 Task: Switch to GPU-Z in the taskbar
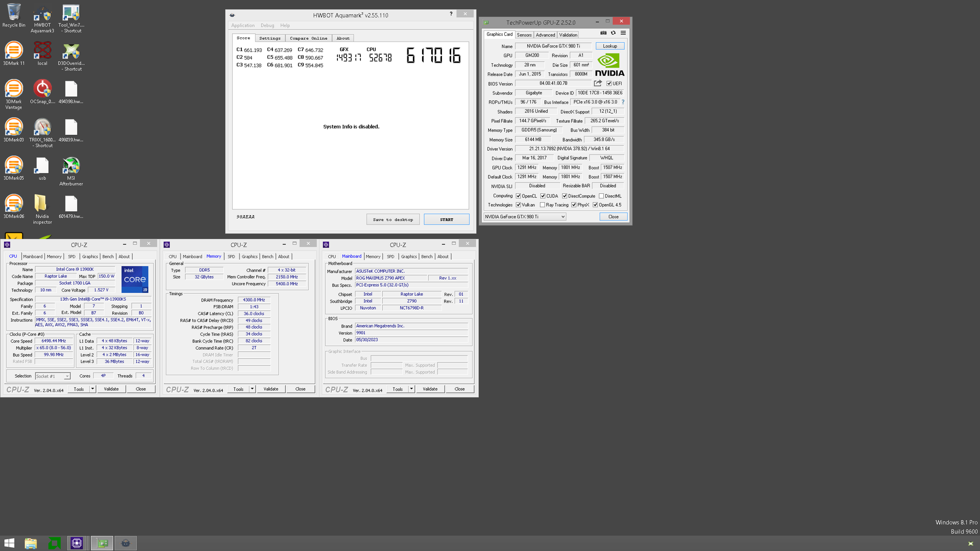[102, 543]
